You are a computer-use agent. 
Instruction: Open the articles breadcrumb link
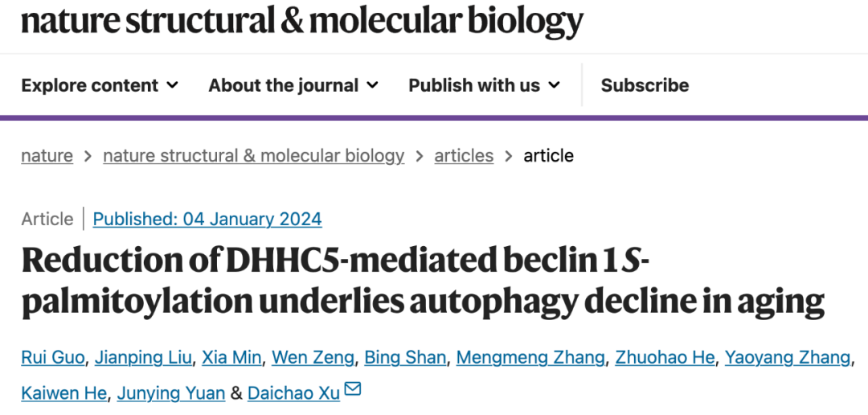[464, 155]
